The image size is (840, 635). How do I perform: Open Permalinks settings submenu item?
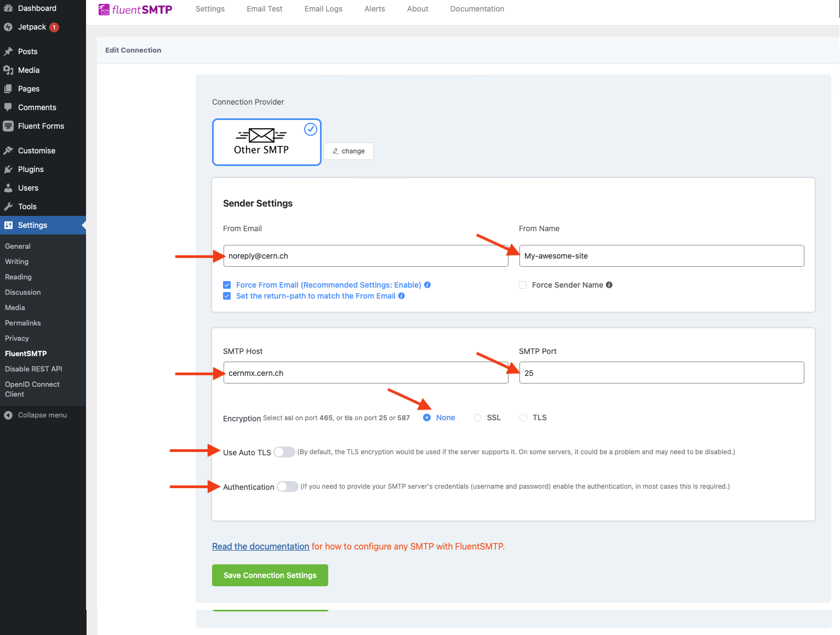click(23, 323)
